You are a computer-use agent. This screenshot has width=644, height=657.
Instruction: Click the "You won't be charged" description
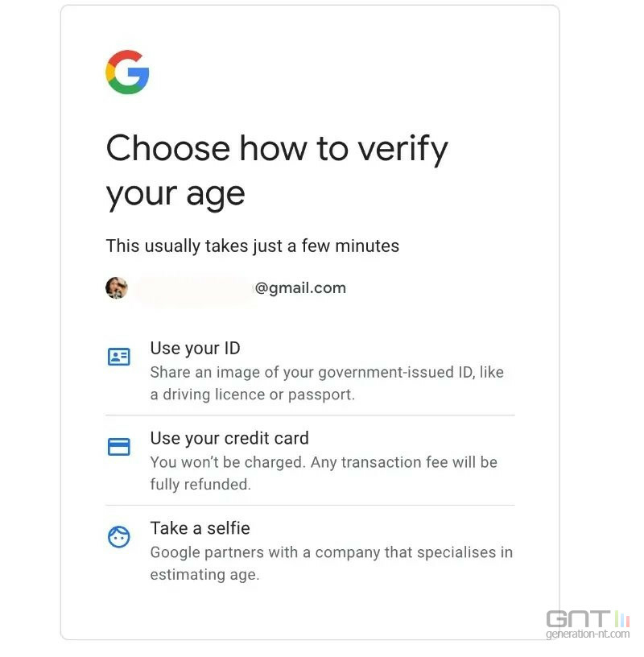pos(324,463)
